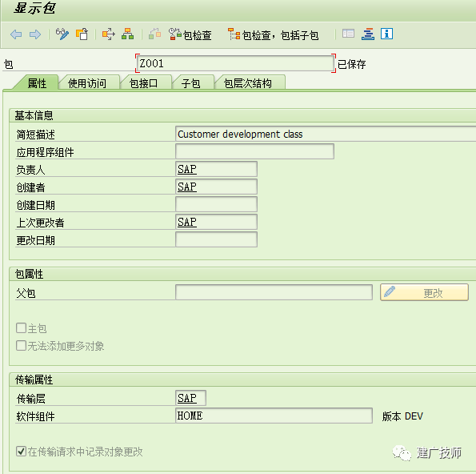This screenshot has height=474, width=476.
Task: Click SAP link in 上次更改者 row
Action: [x=187, y=222]
